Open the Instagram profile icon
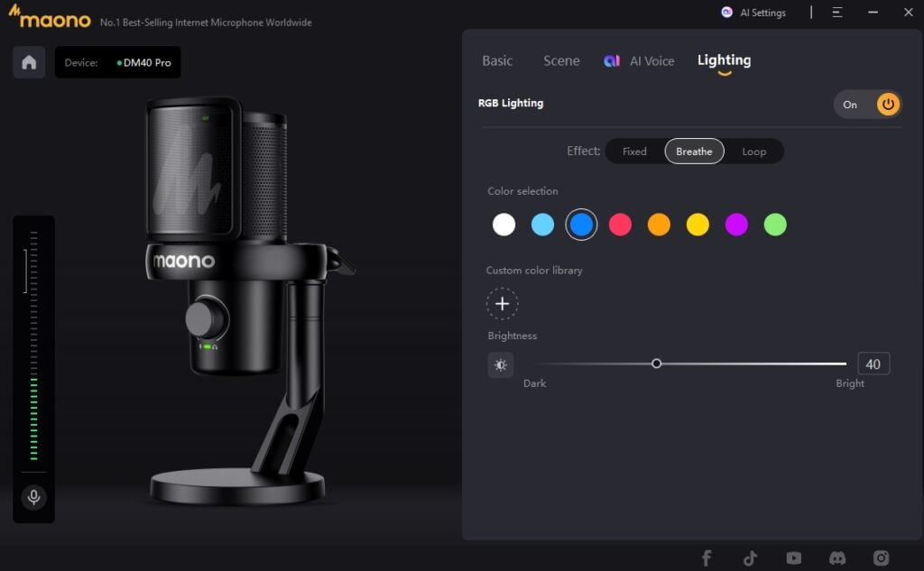The height and width of the screenshot is (571, 924). pos(882,558)
